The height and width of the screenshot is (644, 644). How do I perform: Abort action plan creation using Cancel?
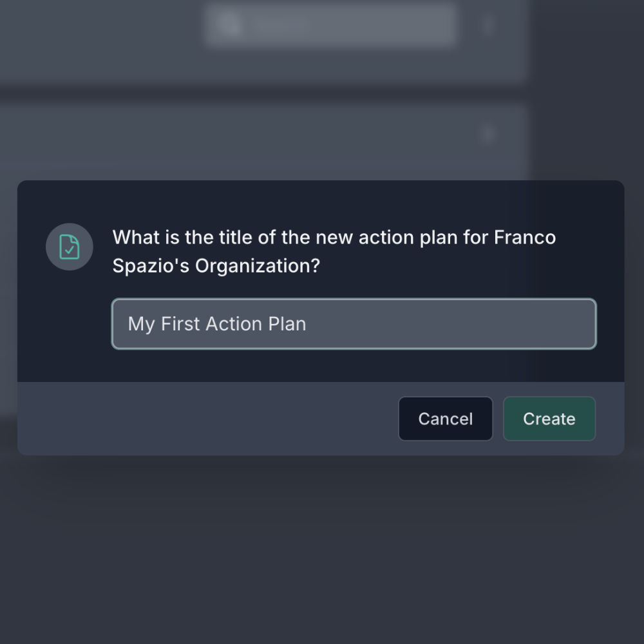coord(445,419)
